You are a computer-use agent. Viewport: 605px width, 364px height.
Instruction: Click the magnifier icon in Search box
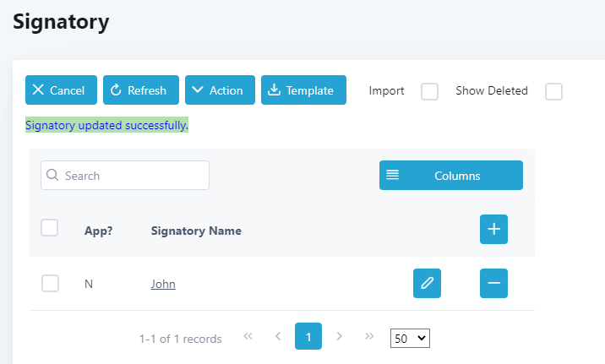(52, 175)
